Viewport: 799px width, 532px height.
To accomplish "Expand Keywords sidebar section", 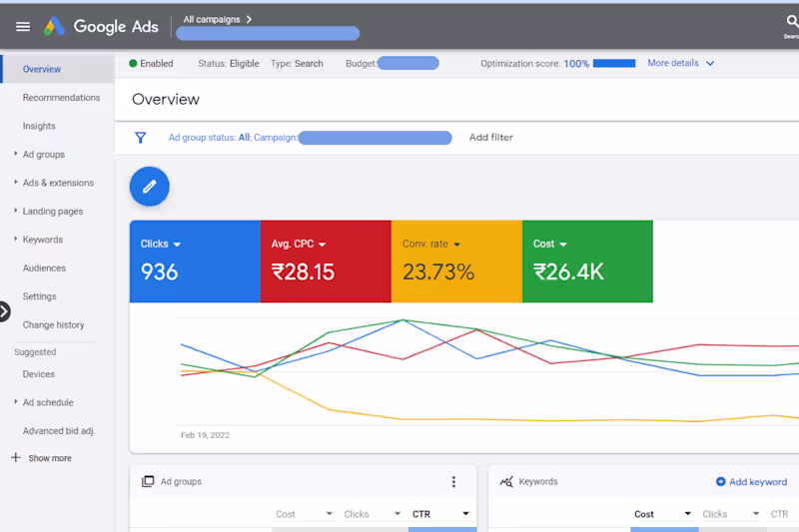I will (15, 239).
